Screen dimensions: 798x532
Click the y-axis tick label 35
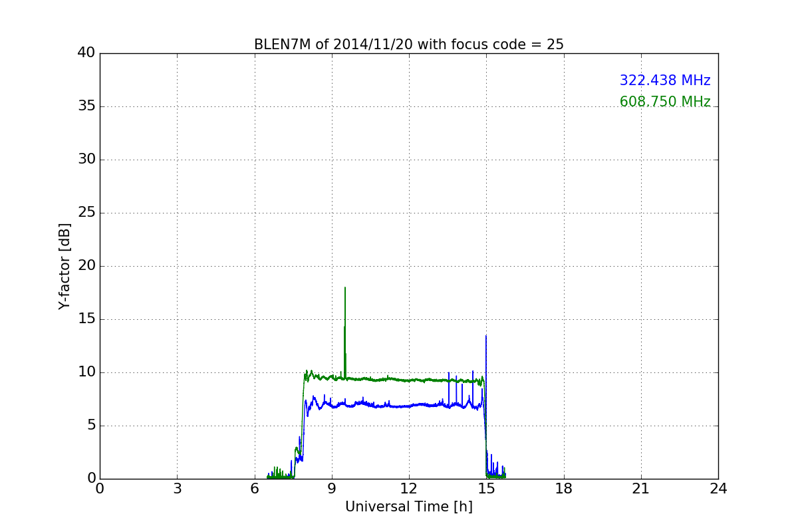(86, 106)
